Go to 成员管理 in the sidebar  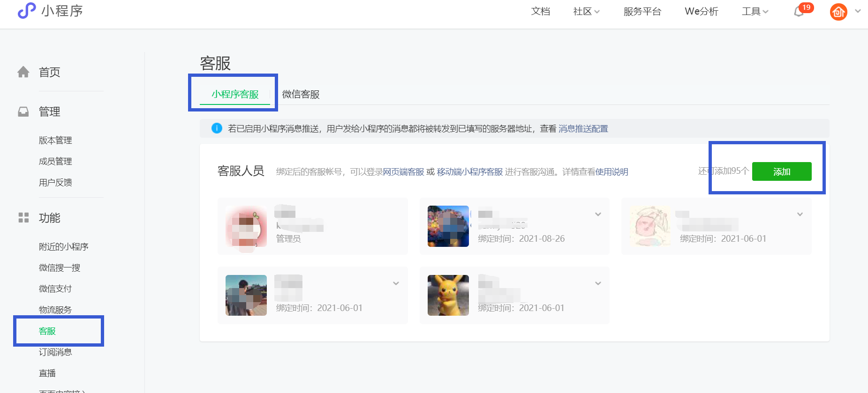(55, 162)
